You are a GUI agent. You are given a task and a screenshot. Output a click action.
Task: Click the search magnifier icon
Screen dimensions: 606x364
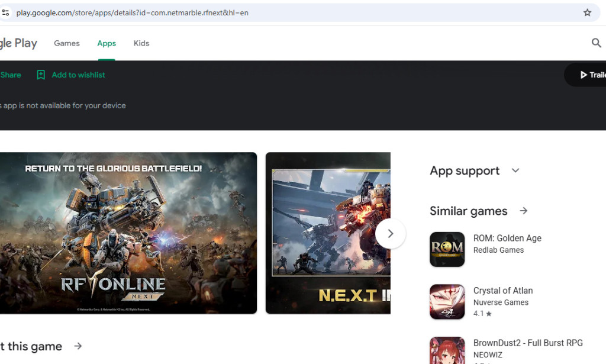coord(596,43)
